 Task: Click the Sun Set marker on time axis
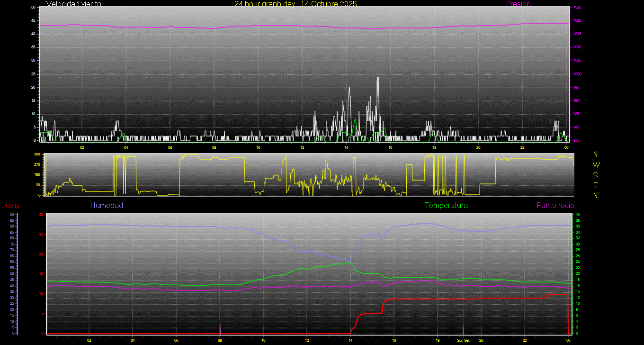[463, 340]
